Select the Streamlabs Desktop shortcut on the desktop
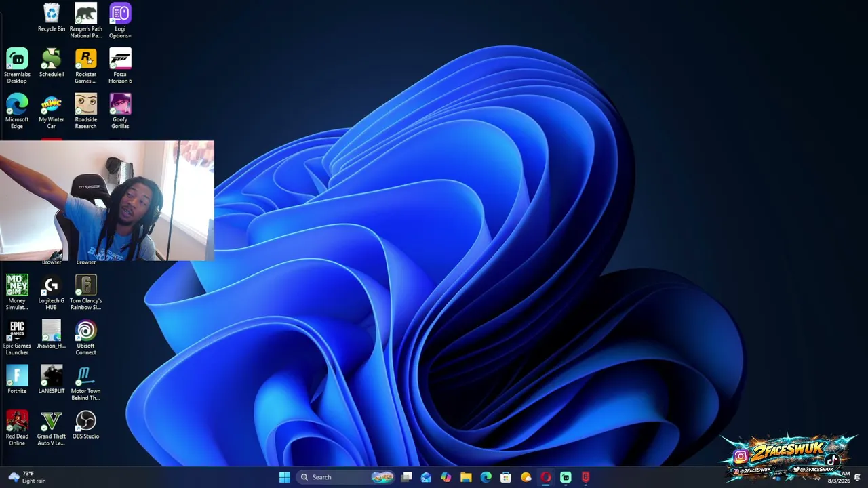This screenshot has width=868, height=488. pyautogui.click(x=17, y=66)
